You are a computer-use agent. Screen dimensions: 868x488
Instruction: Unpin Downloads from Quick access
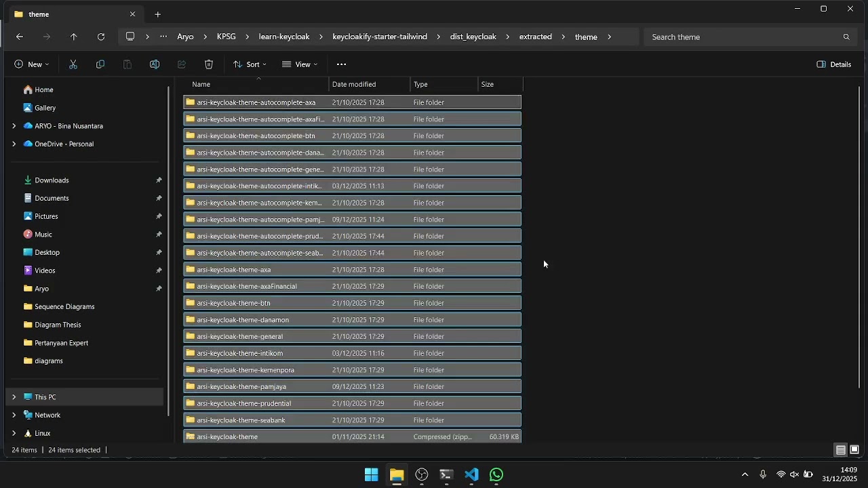click(x=159, y=180)
